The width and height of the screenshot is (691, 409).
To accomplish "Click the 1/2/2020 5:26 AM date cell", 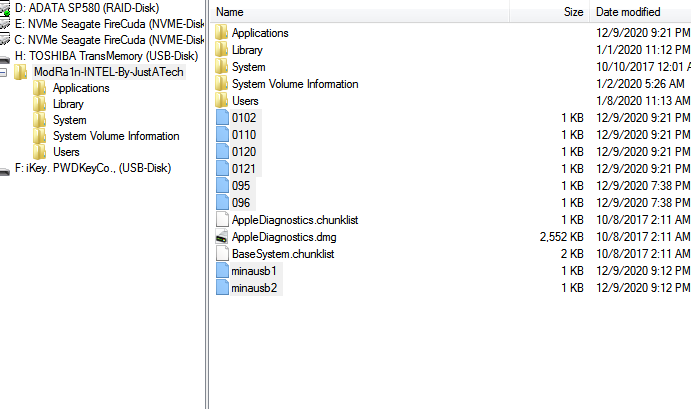I will tap(640, 84).
